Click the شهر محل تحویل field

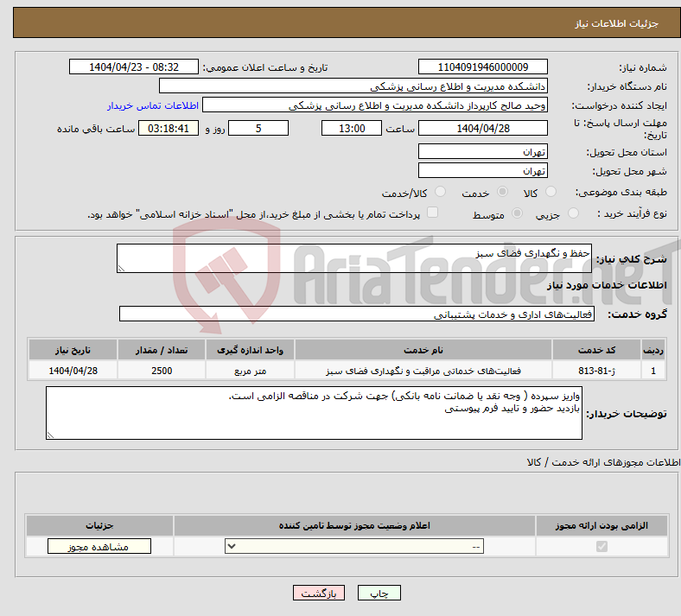(482, 170)
